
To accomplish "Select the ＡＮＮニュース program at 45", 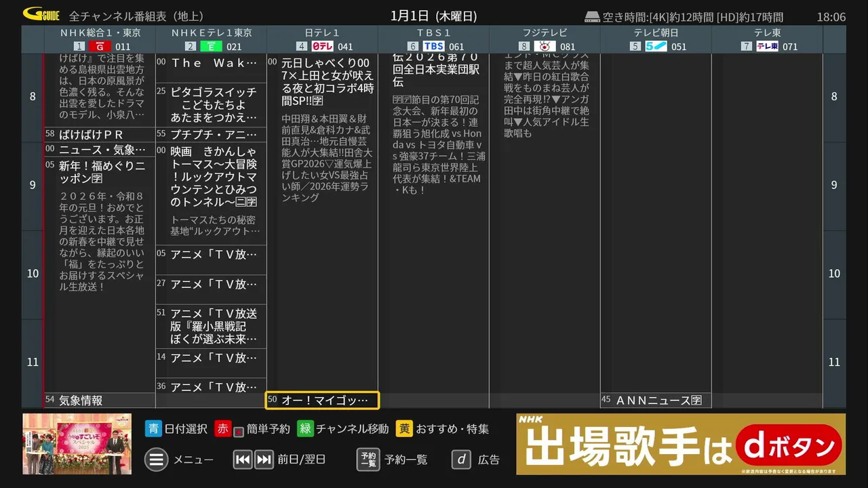I will [656, 401].
